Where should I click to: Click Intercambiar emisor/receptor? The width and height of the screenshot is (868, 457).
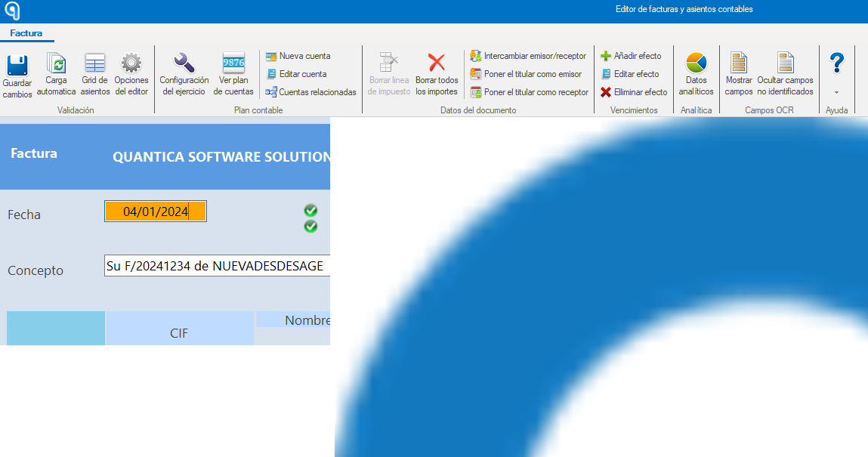click(528, 56)
